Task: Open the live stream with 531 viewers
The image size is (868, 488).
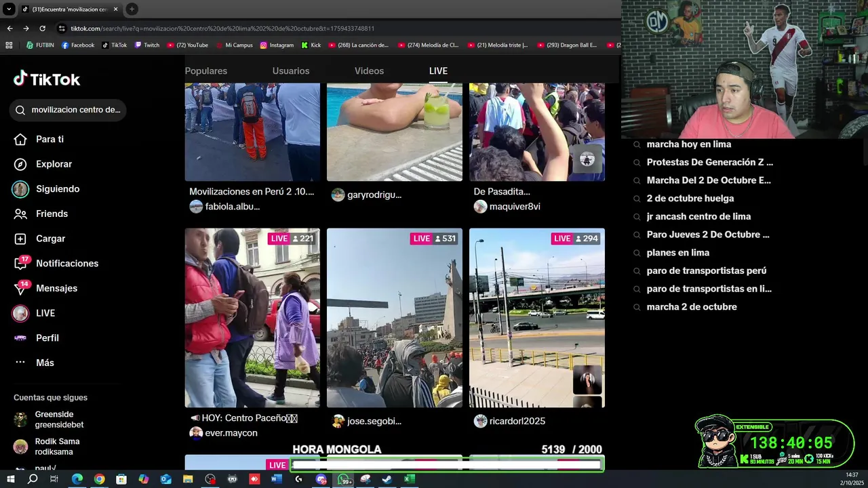Action: click(x=395, y=318)
